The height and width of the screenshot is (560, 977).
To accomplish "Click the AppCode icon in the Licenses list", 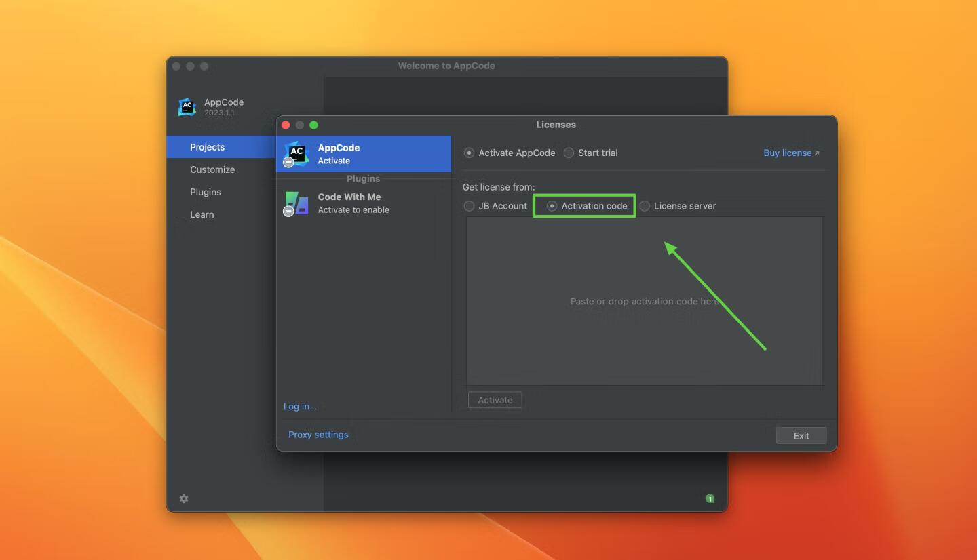I will click(x=296, y=154).
